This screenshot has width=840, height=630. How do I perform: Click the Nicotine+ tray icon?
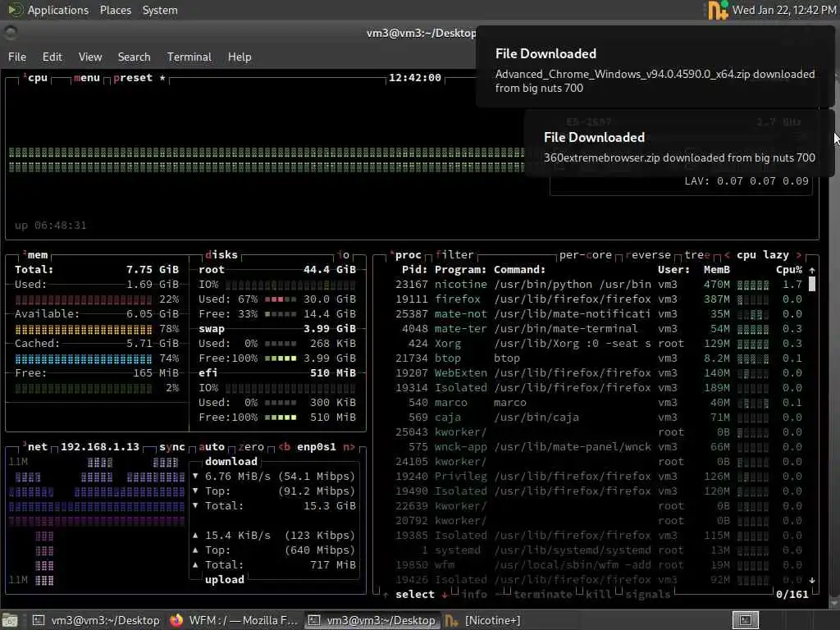tap(718, 10)
